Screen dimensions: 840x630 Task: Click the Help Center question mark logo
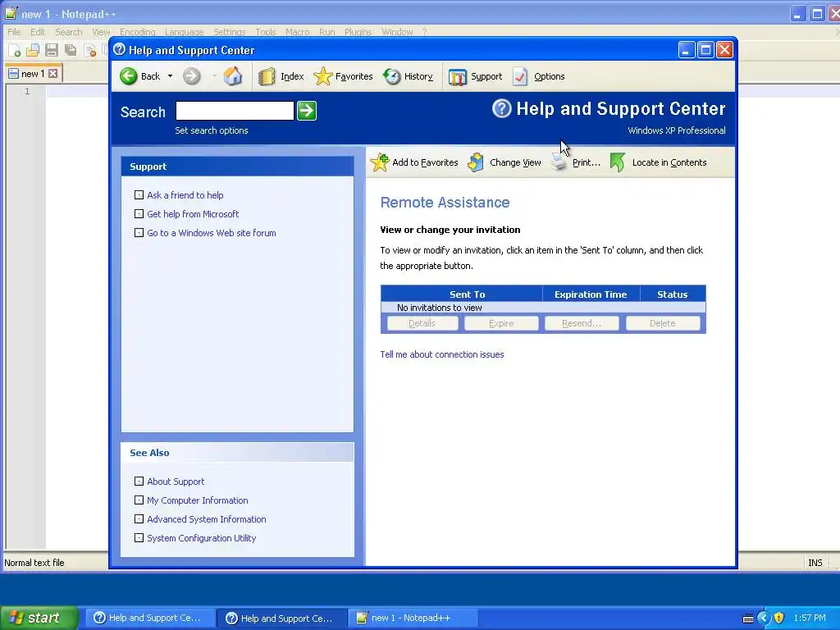coord(501,109)
